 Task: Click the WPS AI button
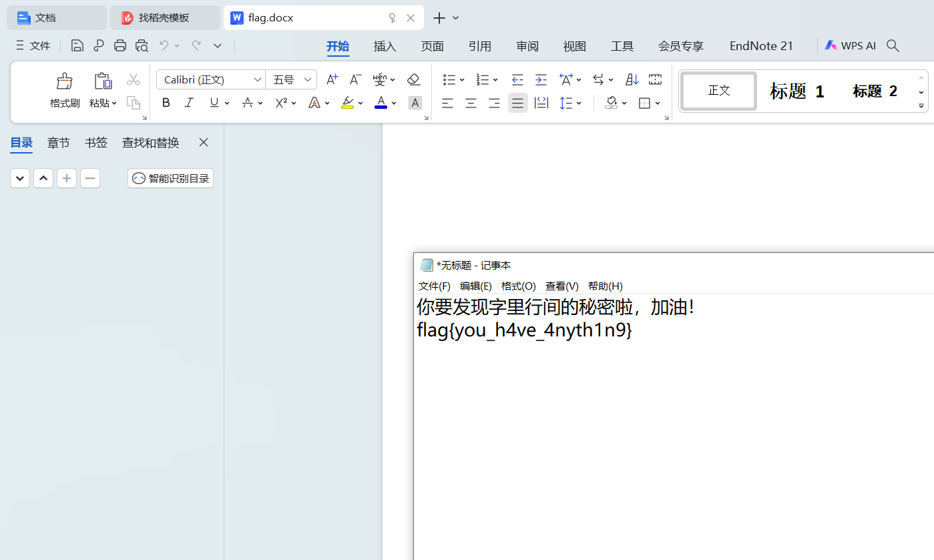pyautogui.click(x=850, y=46)
